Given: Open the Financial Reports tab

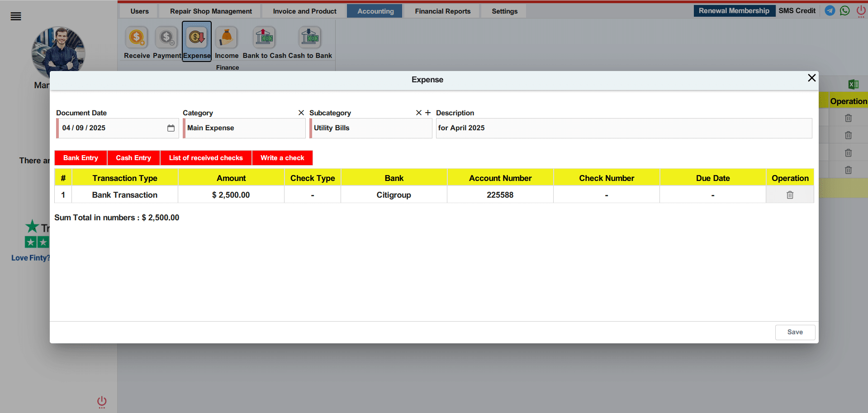Looking at the screenshot, I should (x=442, y=11).
